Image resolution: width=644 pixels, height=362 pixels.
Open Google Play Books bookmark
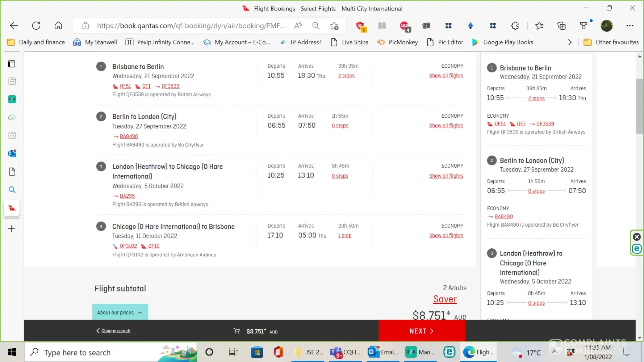[x=502, y=42]
